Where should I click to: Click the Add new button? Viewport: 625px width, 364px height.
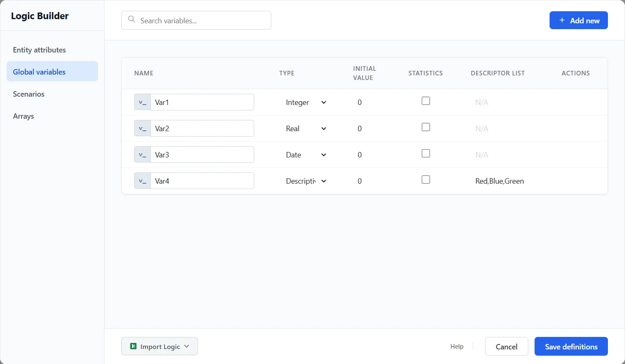coord(578,20)
